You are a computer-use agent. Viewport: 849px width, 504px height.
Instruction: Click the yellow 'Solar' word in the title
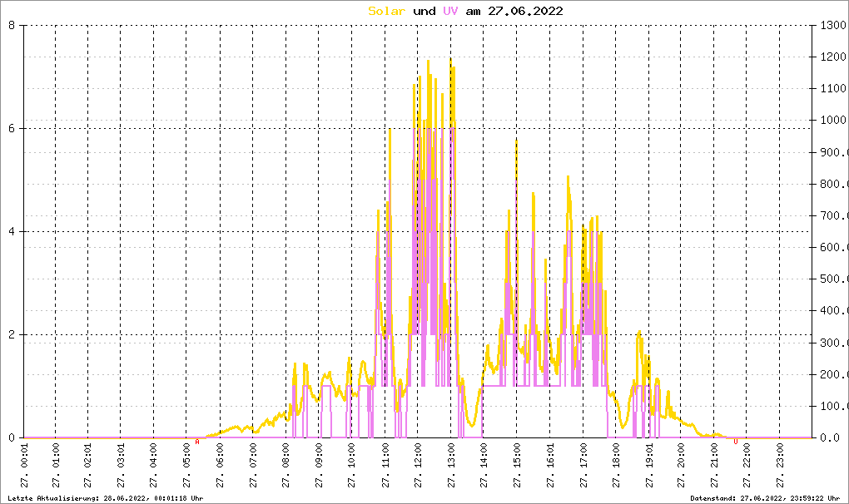(x=386, y=11)
